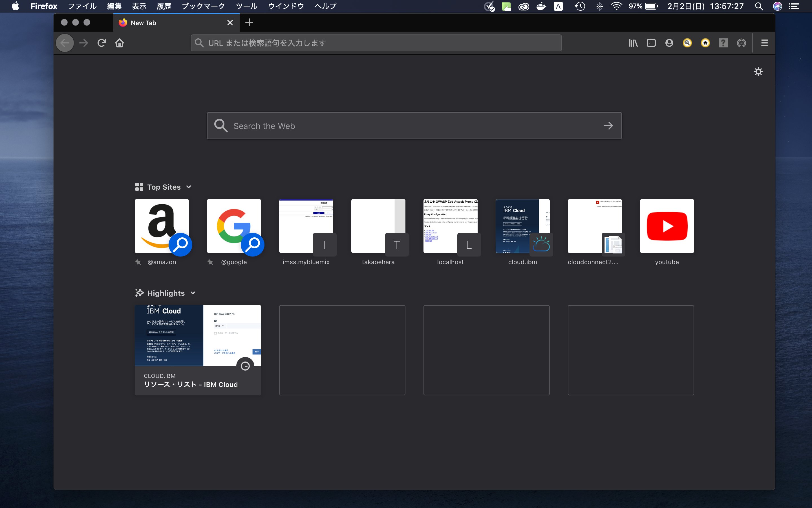Click the round chat-bubble extension icon
Viewport: 812px width, 508px height.
[742, 43]
